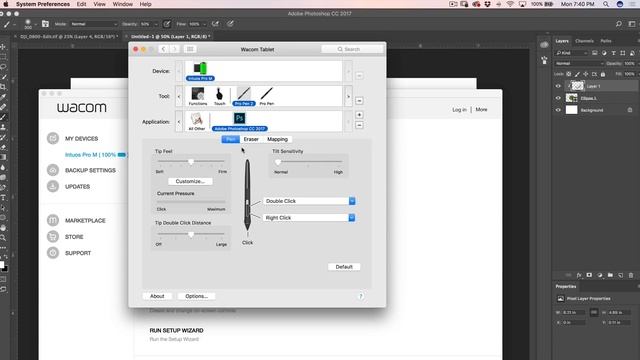
Task: Click the Backup Settings icon
Action: point(53,170)
